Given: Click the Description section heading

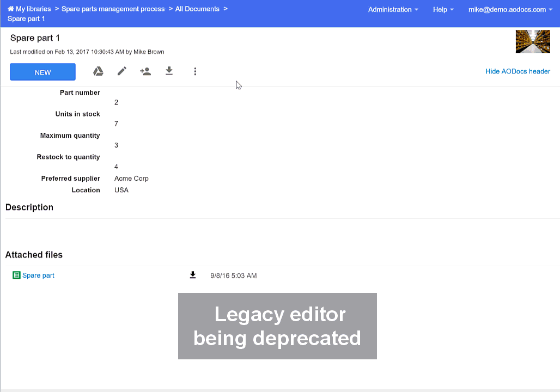Looking at the screenshot, I should coord(29,207).
